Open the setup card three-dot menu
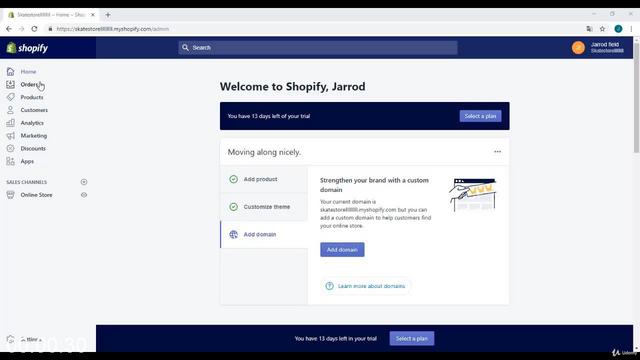Viewport: 640px width, 360px height. [x=497, y=151]
